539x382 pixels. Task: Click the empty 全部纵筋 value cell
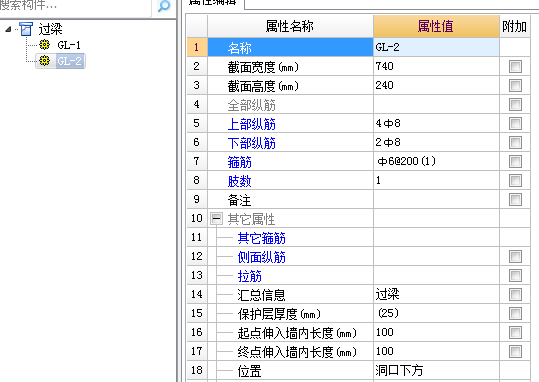point(436,104)
